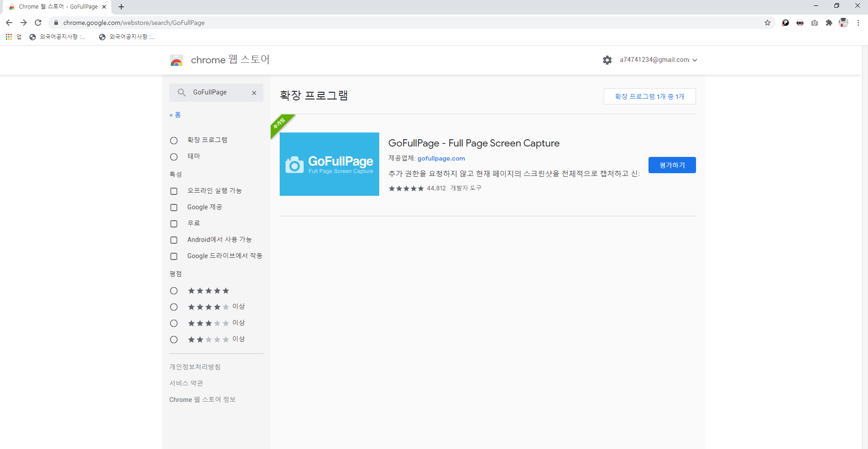Select five-star rating filter

point(174,291)
